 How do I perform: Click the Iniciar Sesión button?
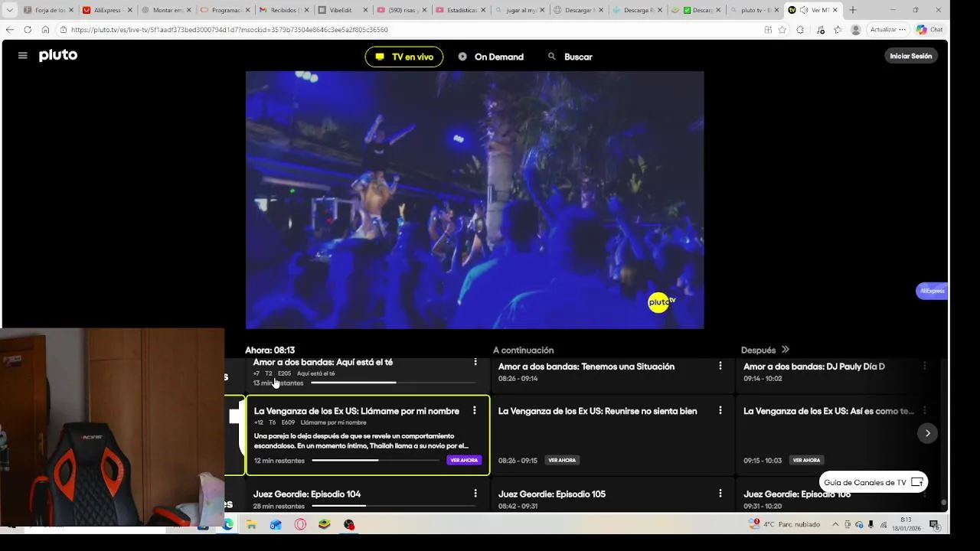coord(911,56)
